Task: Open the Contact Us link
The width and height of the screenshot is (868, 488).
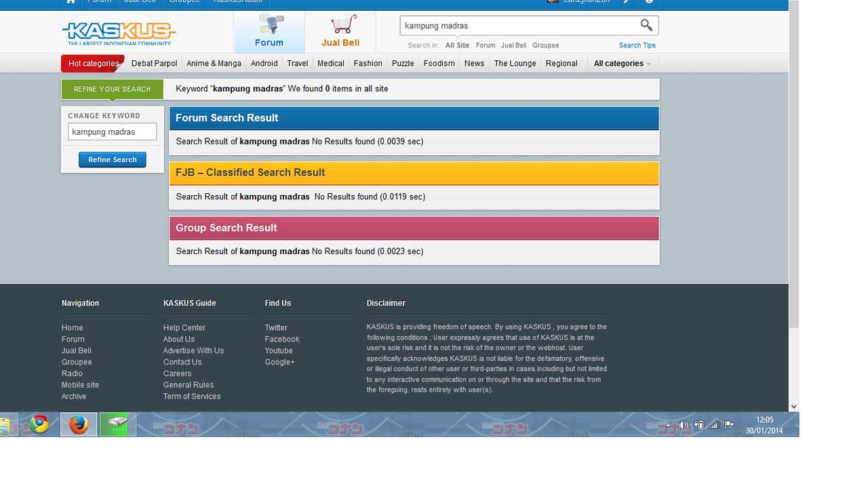Action: pyautogui.click(x=182, y=362)
